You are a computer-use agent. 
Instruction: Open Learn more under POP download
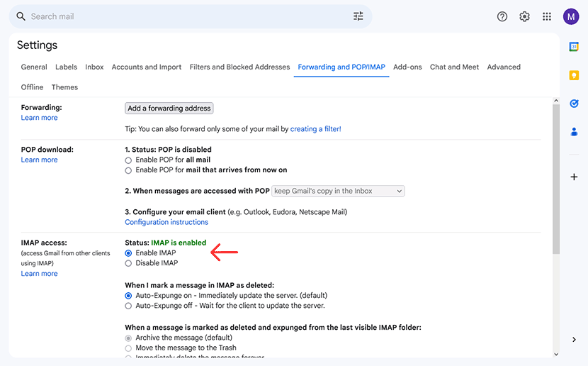tap(39, 160)
